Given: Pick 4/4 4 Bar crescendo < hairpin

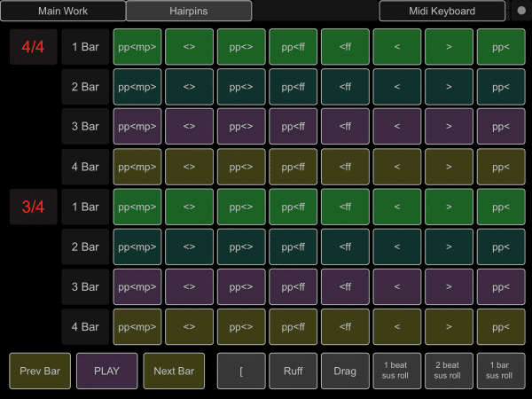Looking at the screenshot, I should coord(397,167).
